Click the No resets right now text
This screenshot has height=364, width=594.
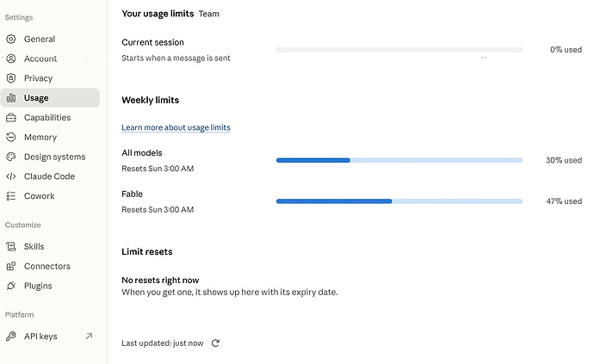[160, 281]
